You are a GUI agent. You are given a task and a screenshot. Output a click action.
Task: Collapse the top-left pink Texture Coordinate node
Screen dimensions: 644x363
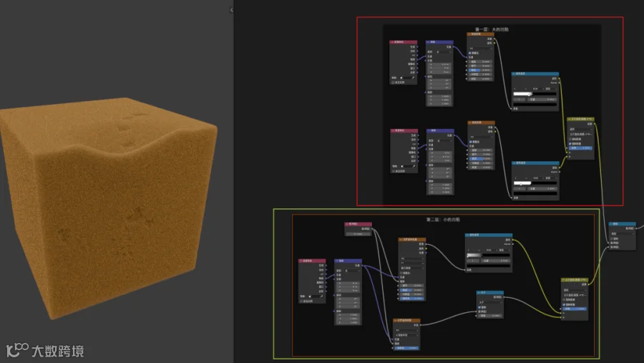[392, 42]
